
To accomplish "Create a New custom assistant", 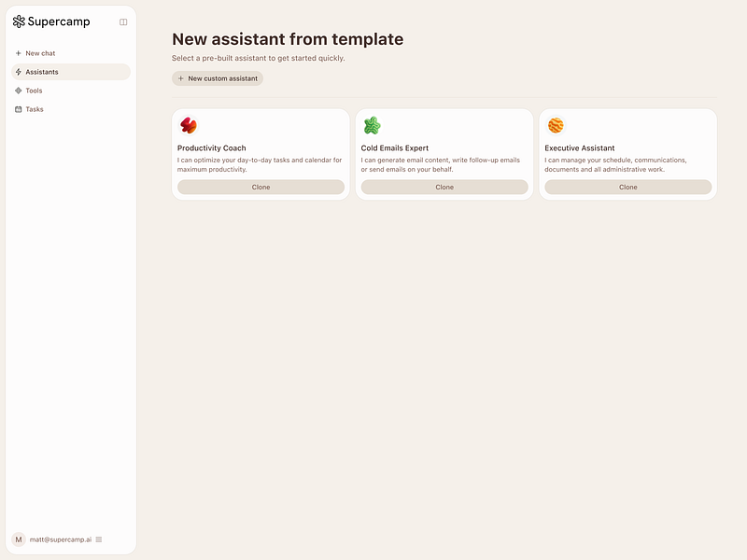I will tap(218, 78).
